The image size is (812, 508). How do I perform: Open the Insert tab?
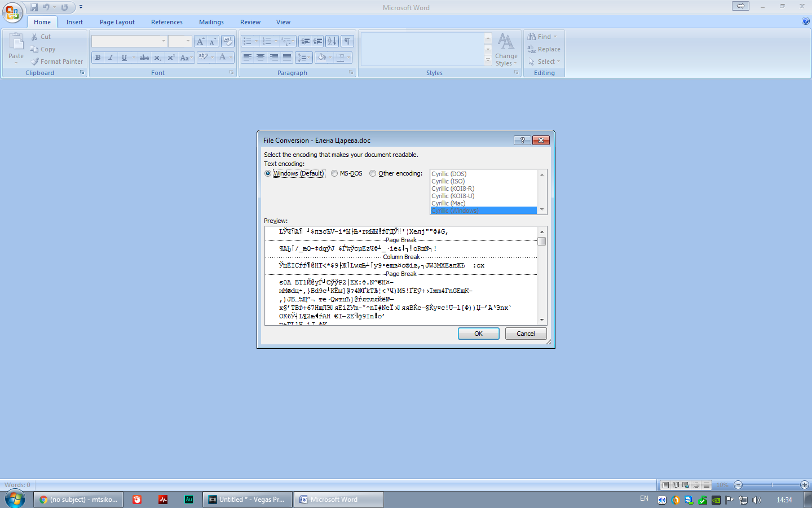tap(74, 22)
